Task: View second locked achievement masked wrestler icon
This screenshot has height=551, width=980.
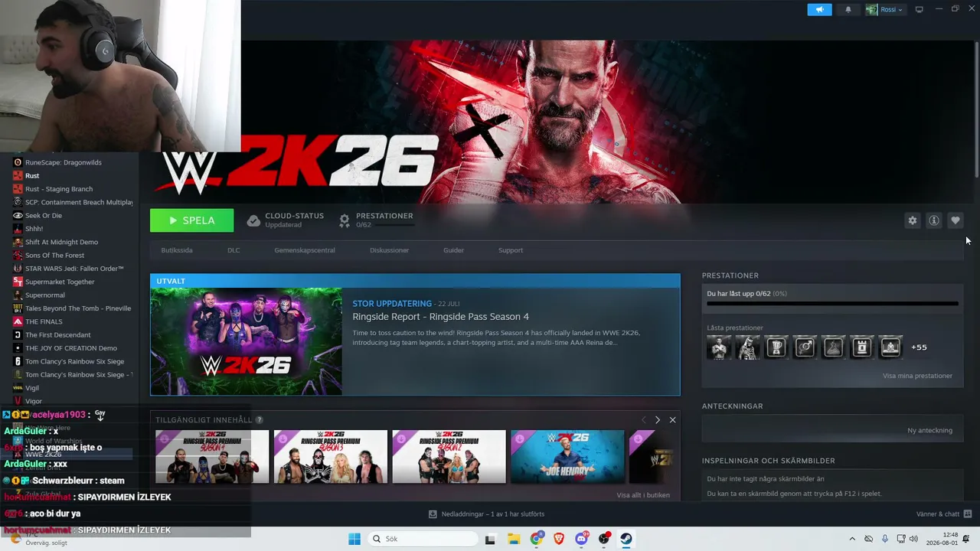Action: [x=747, y=347]
